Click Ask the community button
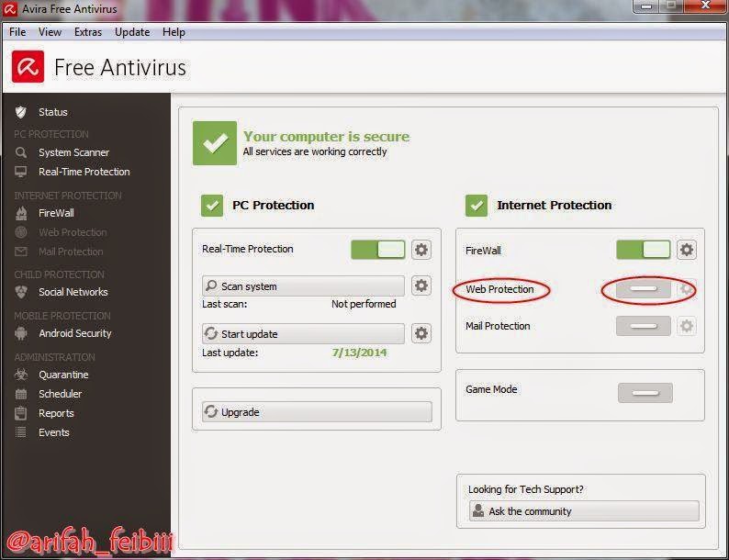 point(584,510)
